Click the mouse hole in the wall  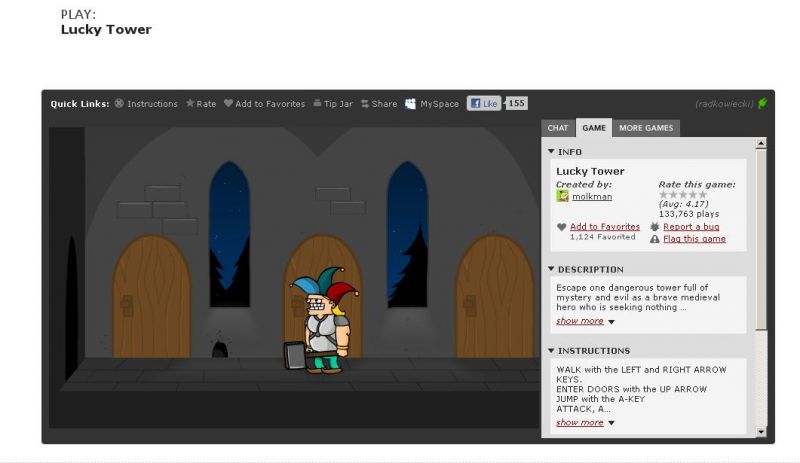coord(220,349)
